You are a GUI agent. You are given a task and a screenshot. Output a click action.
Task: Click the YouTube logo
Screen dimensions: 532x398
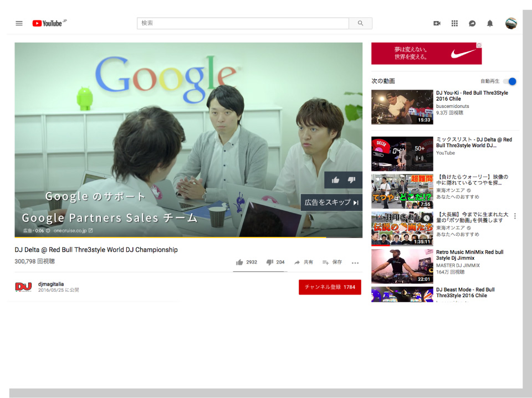click(x=49, y=23)
